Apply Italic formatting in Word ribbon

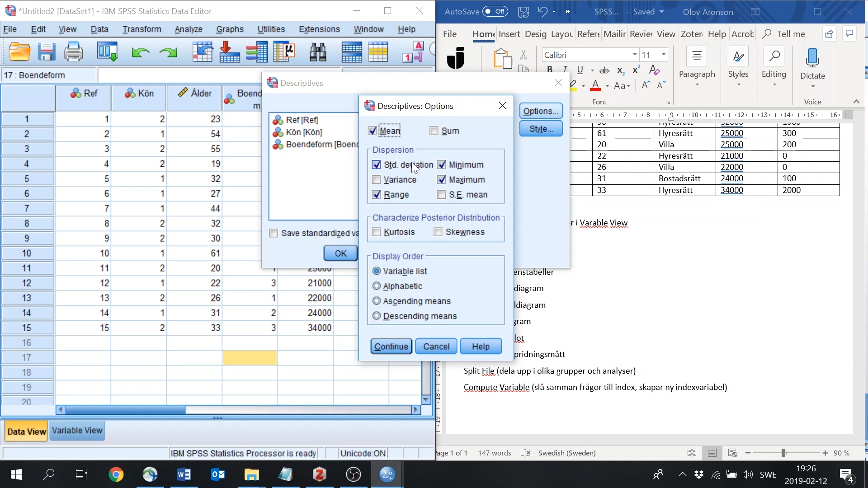(x=565, y=70)
